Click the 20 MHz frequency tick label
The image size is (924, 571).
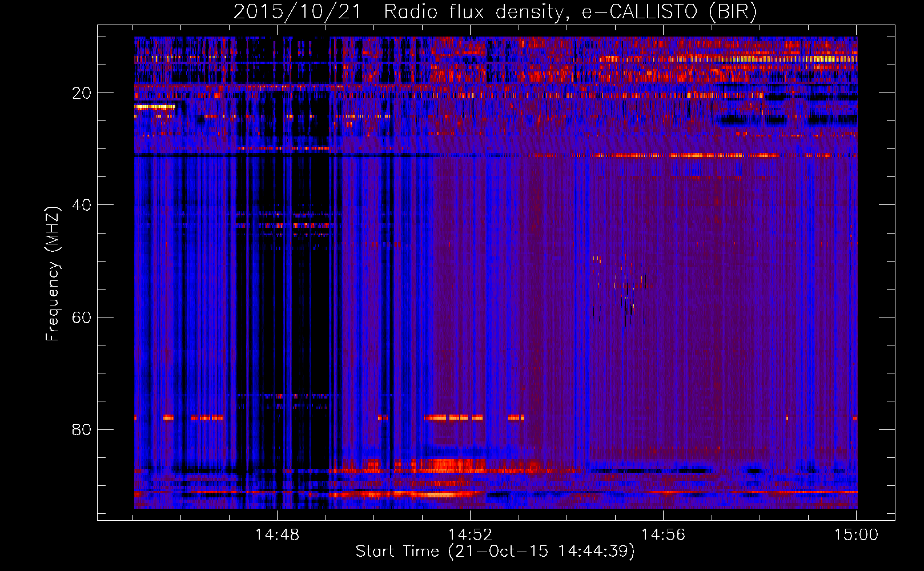click(x=82, y=93)
